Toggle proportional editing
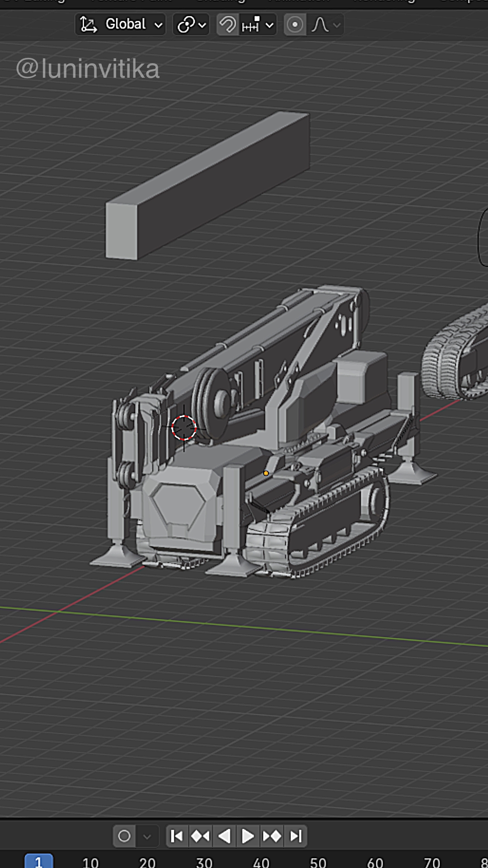Screen dimensions: 488x868 [x=295, y=24]
